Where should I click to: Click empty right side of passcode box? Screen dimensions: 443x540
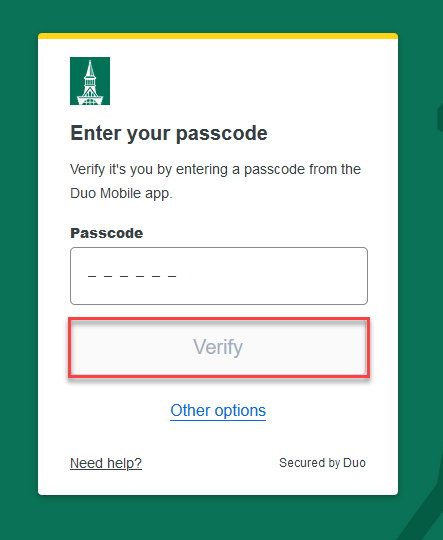tap(293, 276)
